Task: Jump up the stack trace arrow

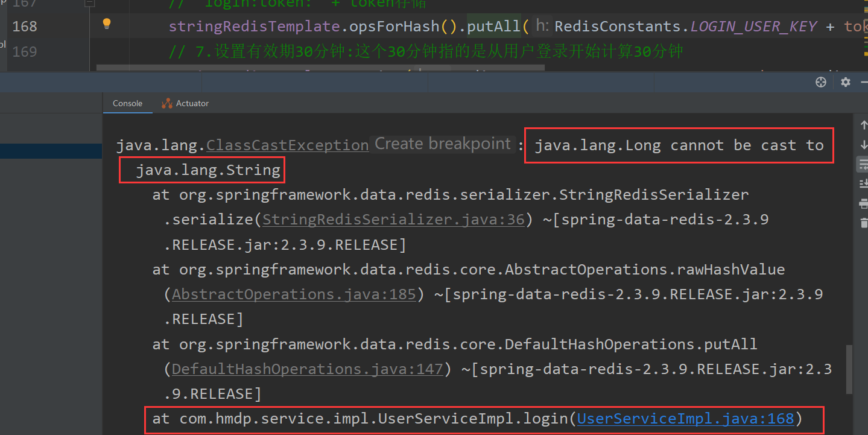Action: tap(863, 125)
